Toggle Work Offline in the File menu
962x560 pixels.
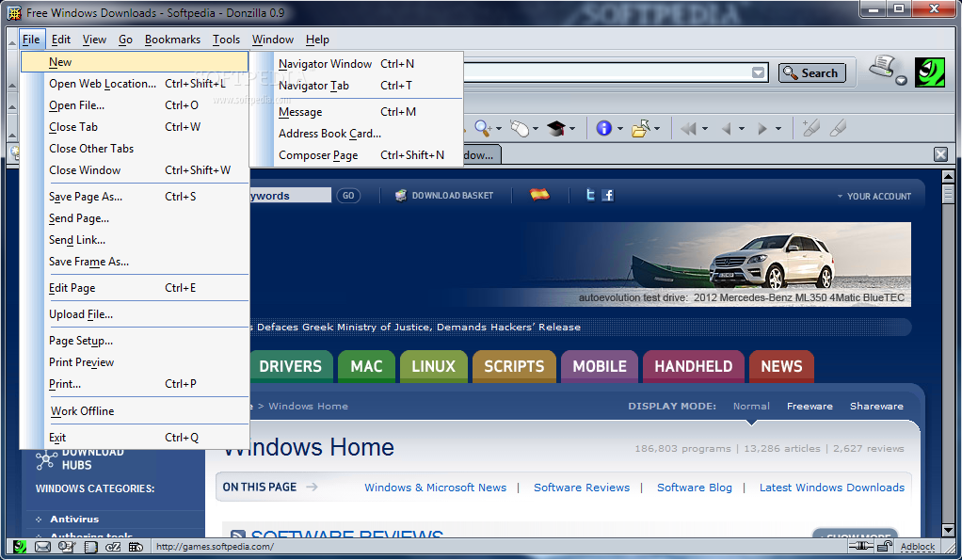click(x=82, y=411)
